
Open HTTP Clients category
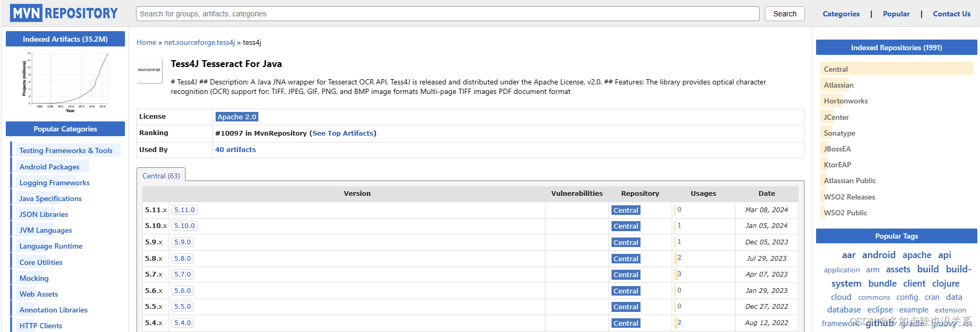tap(41, 326)
